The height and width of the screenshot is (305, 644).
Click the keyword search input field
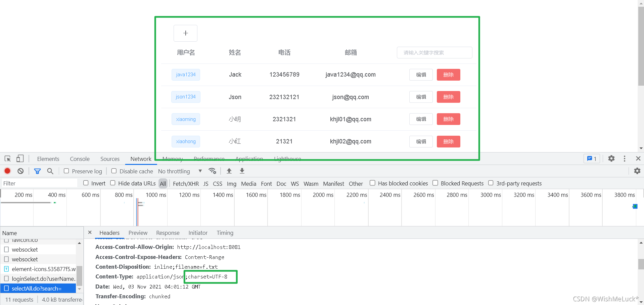[434, 52]
